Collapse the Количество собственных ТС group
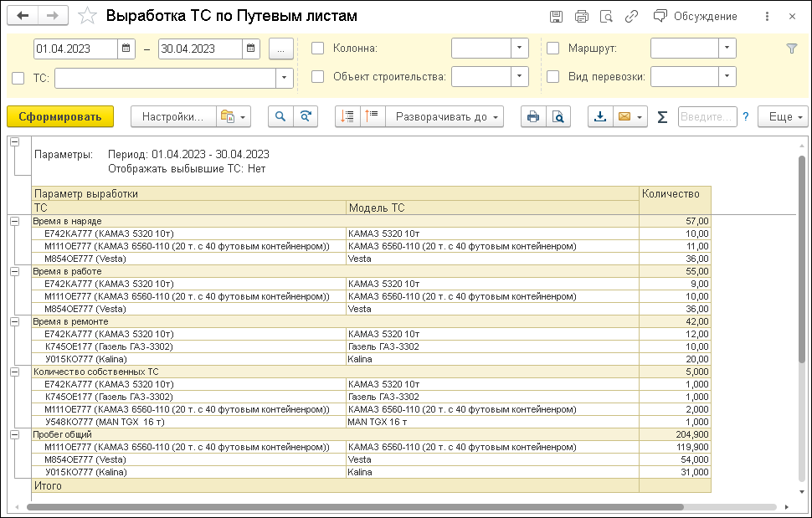This screenshot has width=812, height=518. pos(14,372)
